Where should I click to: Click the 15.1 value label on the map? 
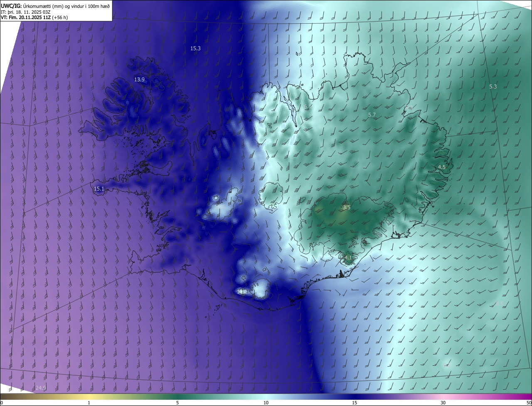(x=99, y=189)
